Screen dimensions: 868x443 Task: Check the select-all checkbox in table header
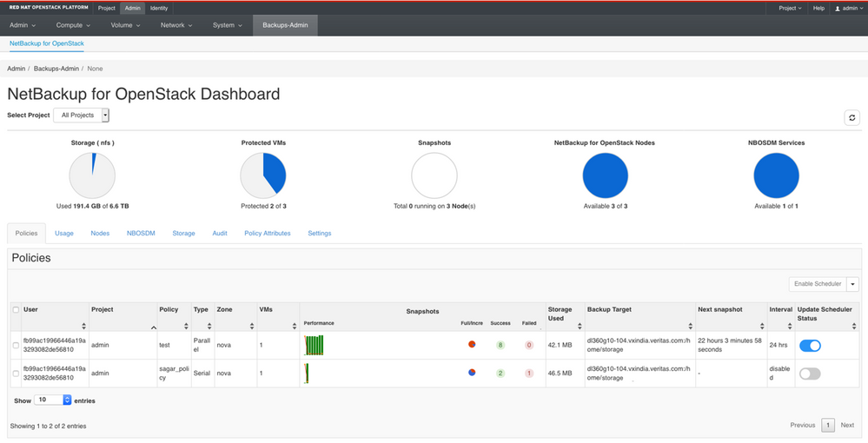(x=16, y=309)
